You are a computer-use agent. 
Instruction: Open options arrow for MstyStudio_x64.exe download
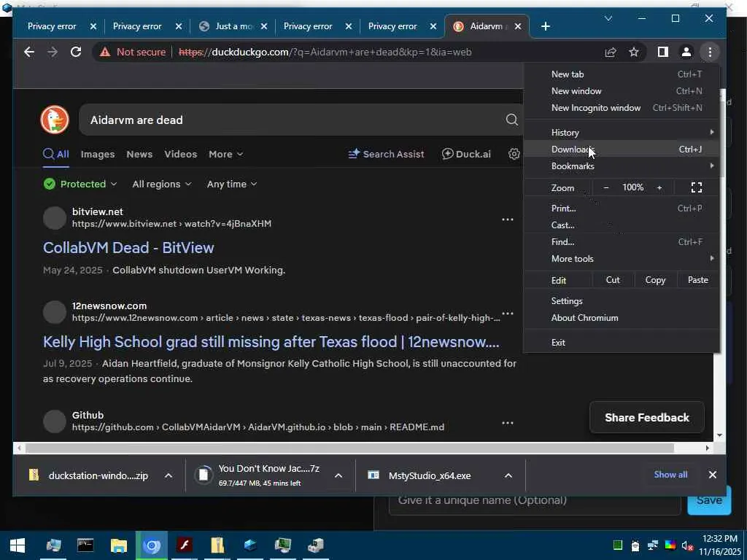coord(508,475)
